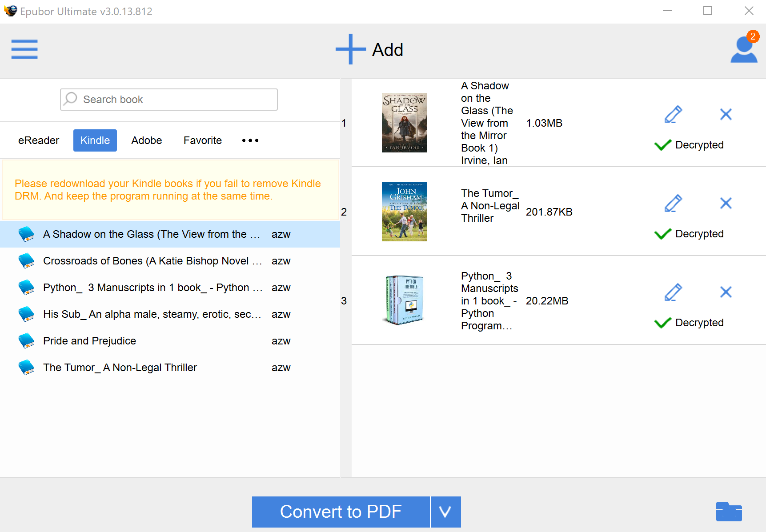Edit The Tumor book metadata
Viewport: 766px width, 532px height.
673,203
